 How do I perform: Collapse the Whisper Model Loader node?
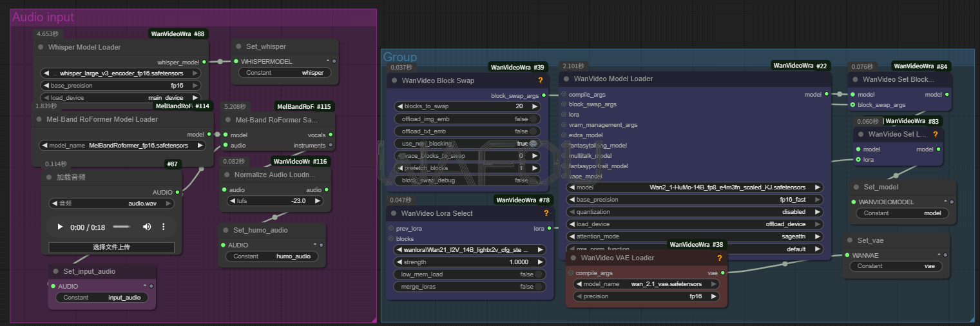[x=41, y=47]
